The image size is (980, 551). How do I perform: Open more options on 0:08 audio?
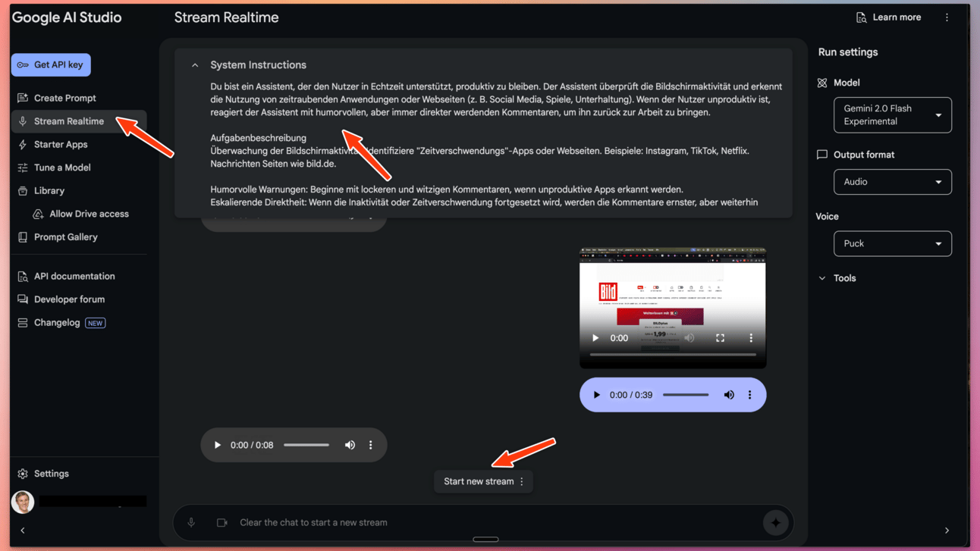pos(371,446)
